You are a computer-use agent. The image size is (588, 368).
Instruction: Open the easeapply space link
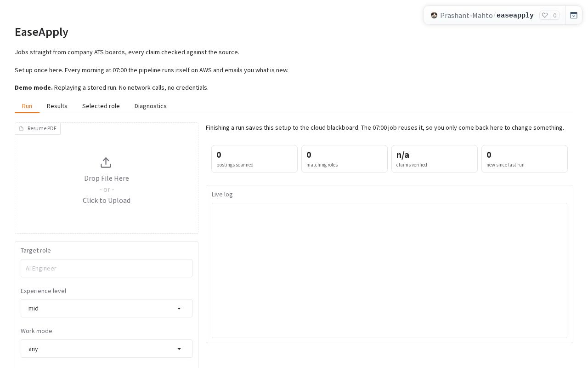(x=515, y=15)
